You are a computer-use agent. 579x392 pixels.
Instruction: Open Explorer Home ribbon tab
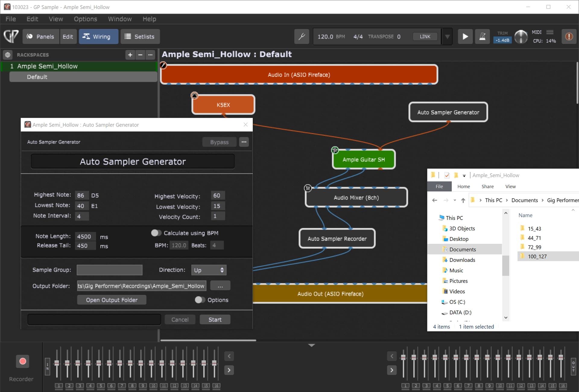pos(464,187)
